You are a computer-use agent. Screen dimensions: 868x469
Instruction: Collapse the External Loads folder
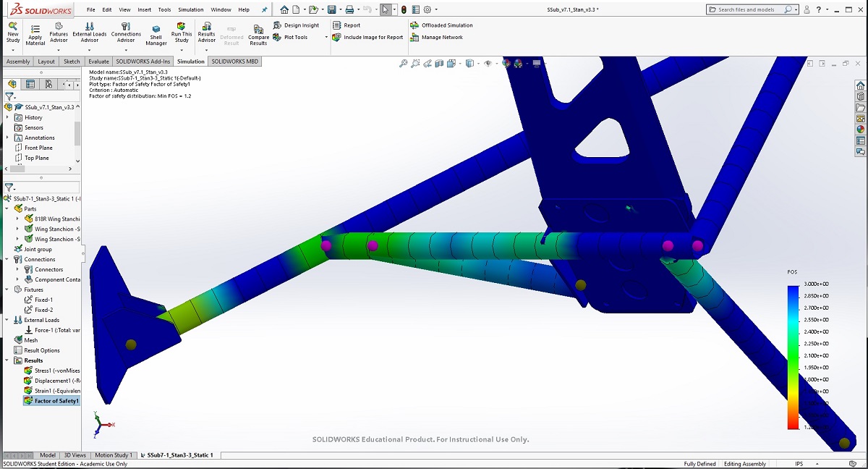coord(8,320)
